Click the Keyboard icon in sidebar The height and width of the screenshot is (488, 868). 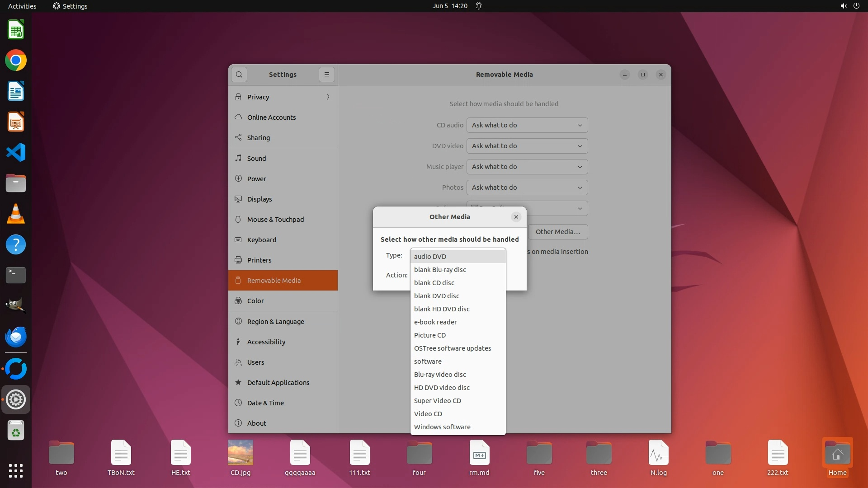coord(238,239)
